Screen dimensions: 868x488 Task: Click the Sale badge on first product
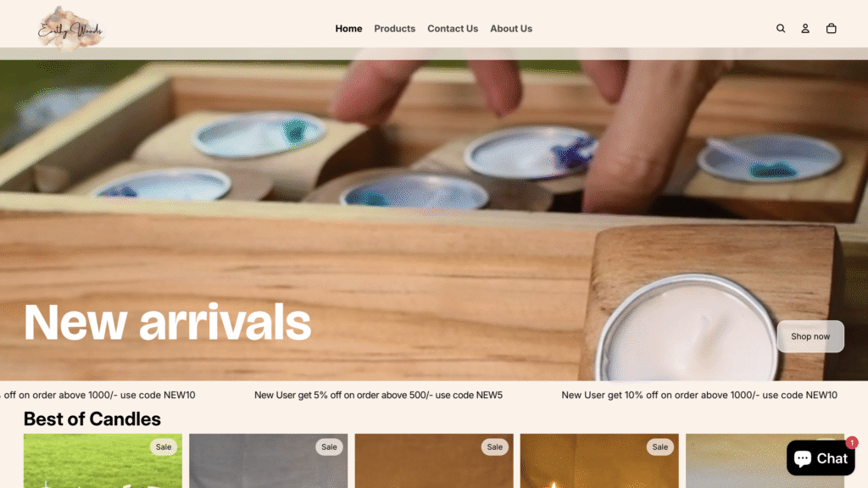tap(164, 447)
